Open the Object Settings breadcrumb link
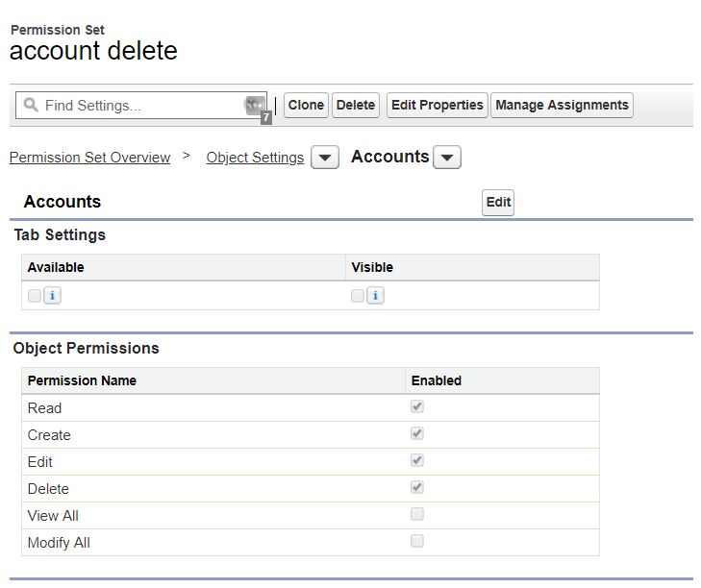This screenshot has height=588, width=701. click(255, 158)
